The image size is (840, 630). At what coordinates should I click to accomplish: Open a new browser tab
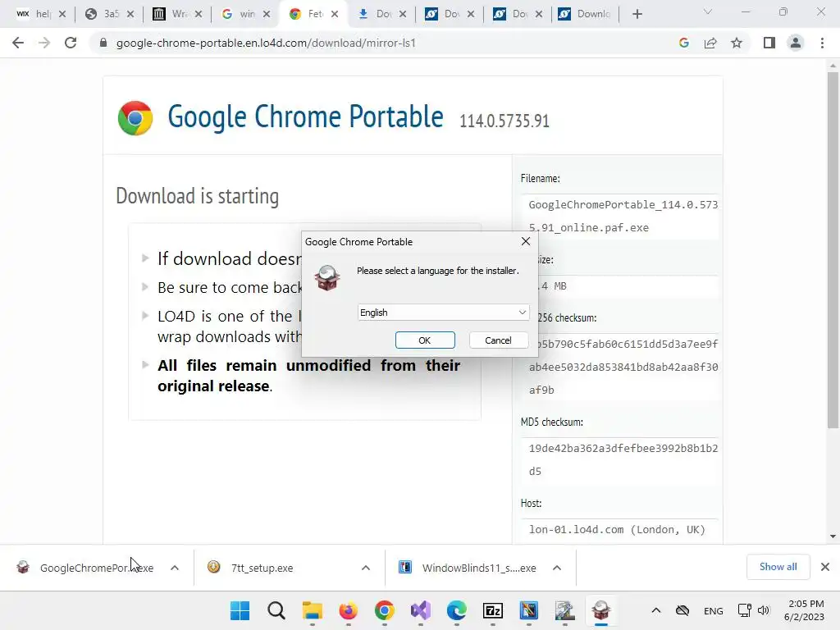point(637,15)
